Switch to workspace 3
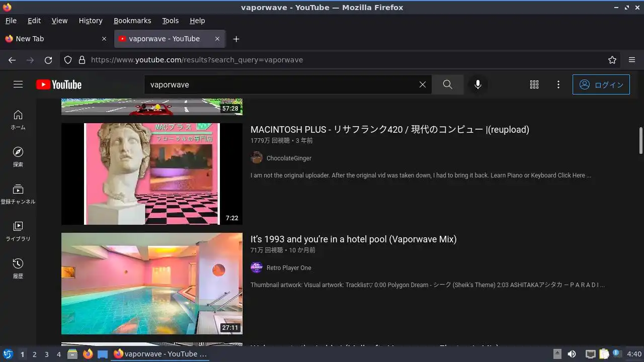 click(x=46, y=354)
